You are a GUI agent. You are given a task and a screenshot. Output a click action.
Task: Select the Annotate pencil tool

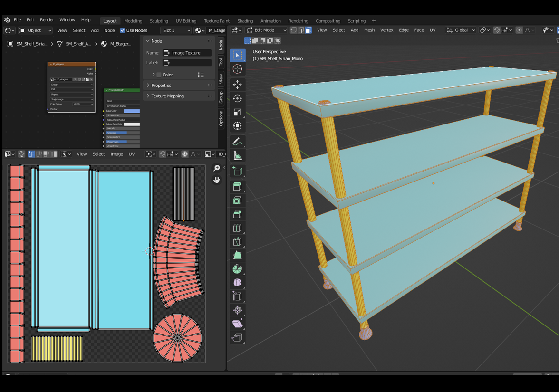[x=237, y=142]
